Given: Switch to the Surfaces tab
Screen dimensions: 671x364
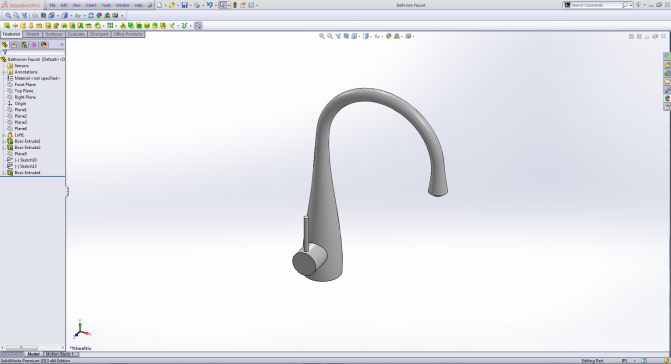Looking at the screenshot, I should (54, 34).
